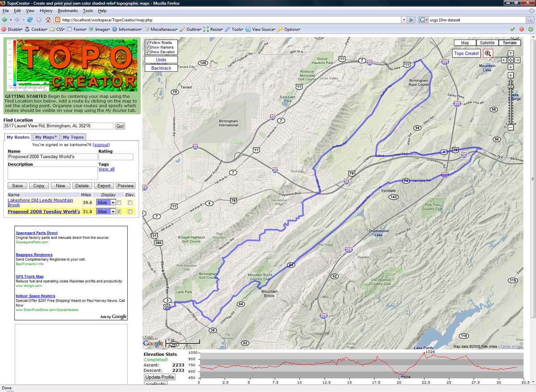
Task: Click the zoom-to-area magnifier icon on map
Action: point(488,53)
